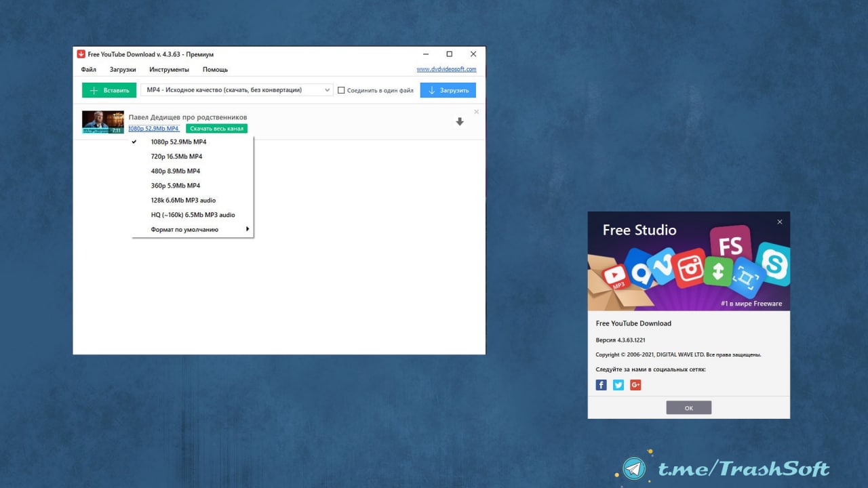The image size is (868, 488).
Task: Pick HQ (~160k) 6.5Mb MP3 audio
Action: [x=193, y=215]
